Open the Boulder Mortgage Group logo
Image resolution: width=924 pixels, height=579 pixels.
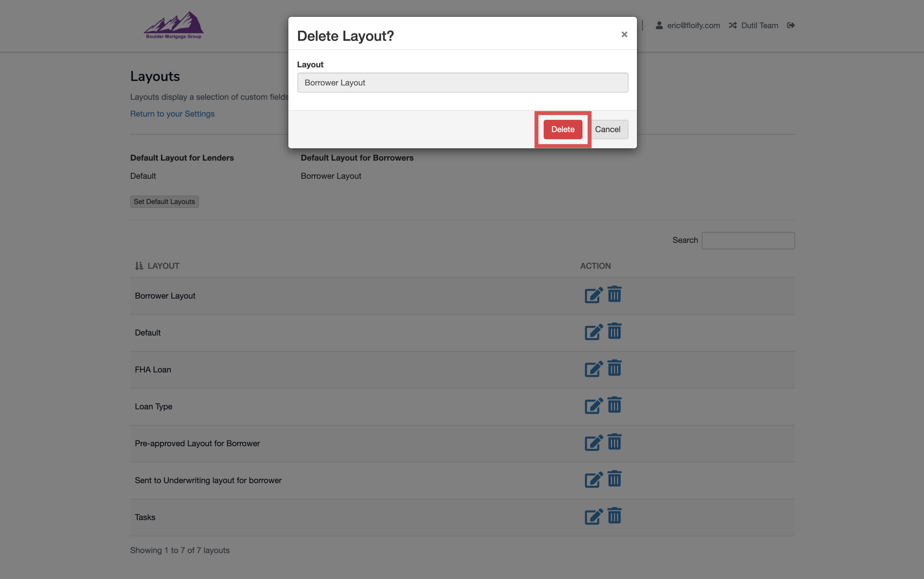[174, 25]
